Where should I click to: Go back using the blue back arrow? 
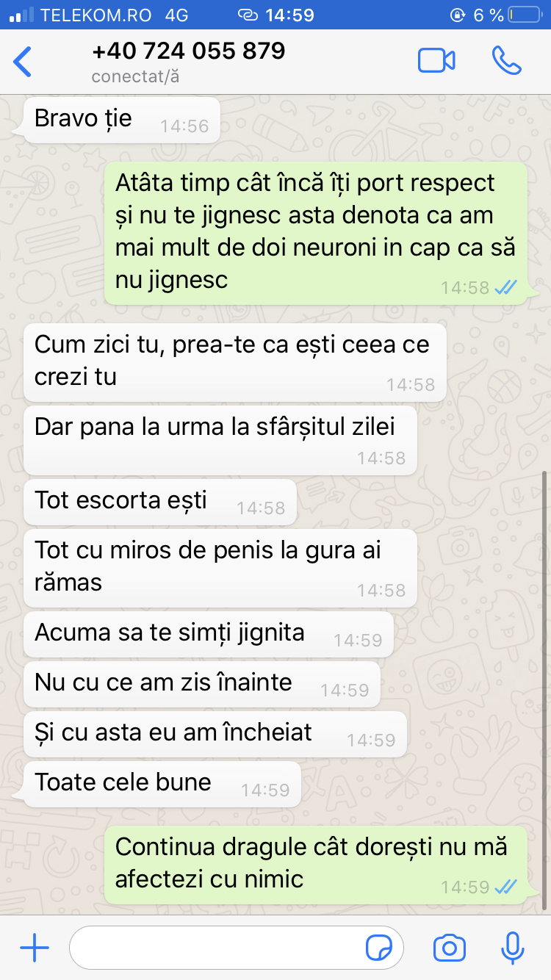click(23, 62)
